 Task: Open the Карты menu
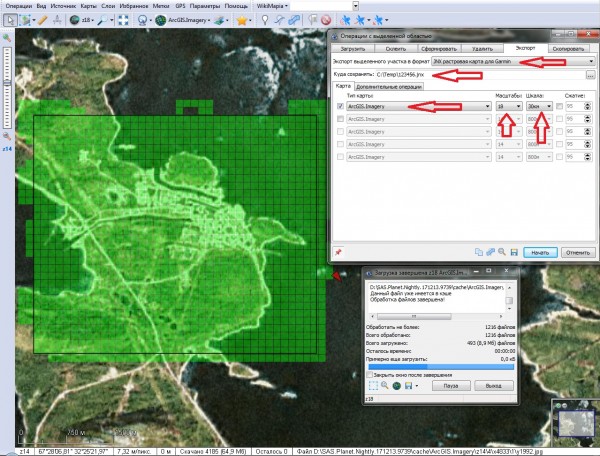[x=88, y=6]
